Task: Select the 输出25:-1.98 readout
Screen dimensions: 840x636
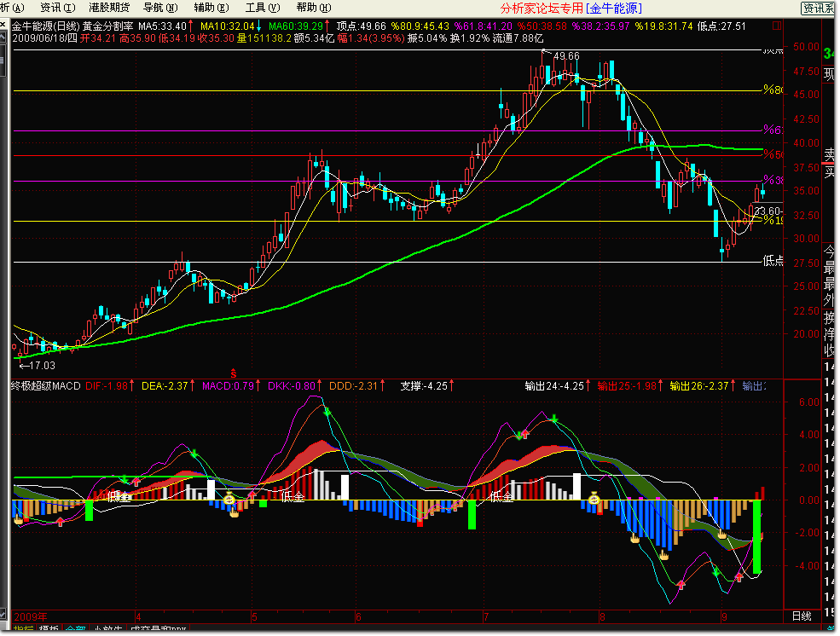Action: (627, 385)
